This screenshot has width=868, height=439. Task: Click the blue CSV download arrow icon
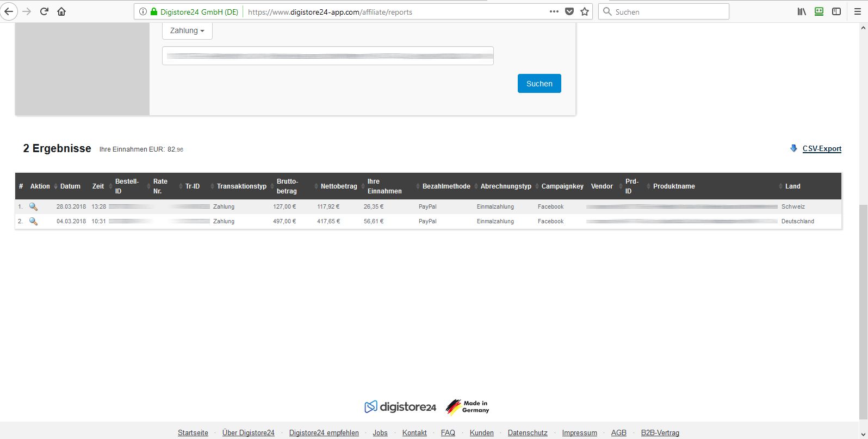(793, 148)
